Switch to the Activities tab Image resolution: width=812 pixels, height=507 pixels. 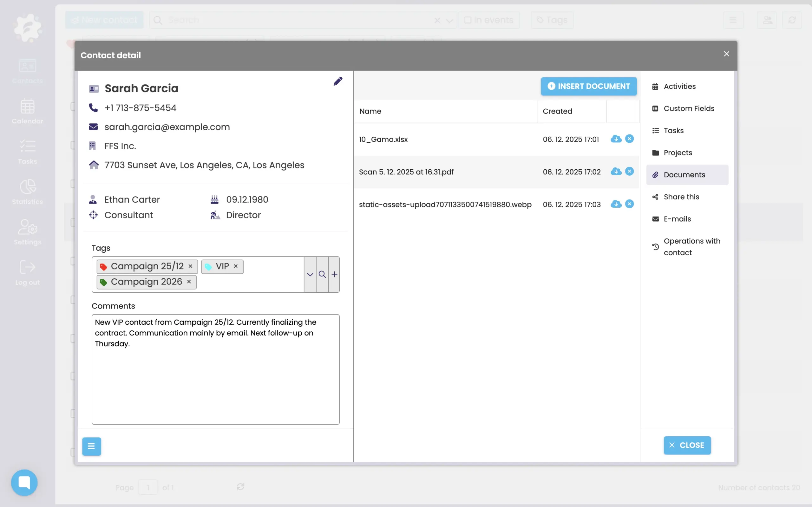point(679,87)
